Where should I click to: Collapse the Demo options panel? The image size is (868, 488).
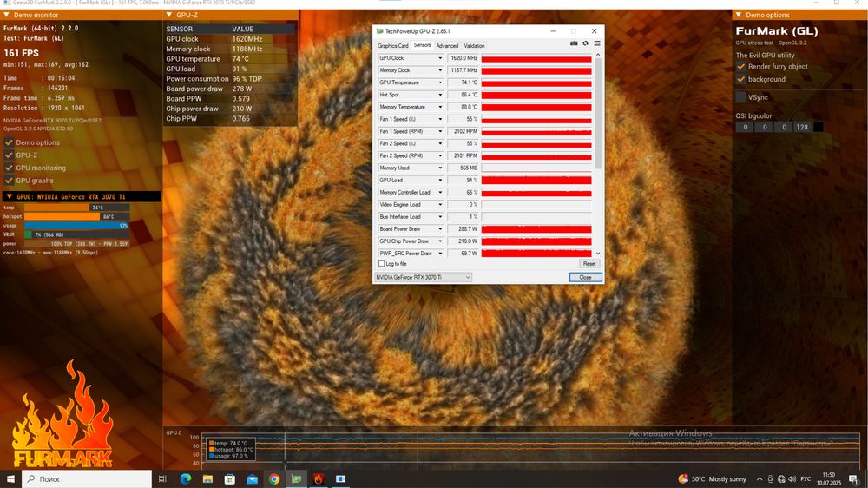coord(739,15)
